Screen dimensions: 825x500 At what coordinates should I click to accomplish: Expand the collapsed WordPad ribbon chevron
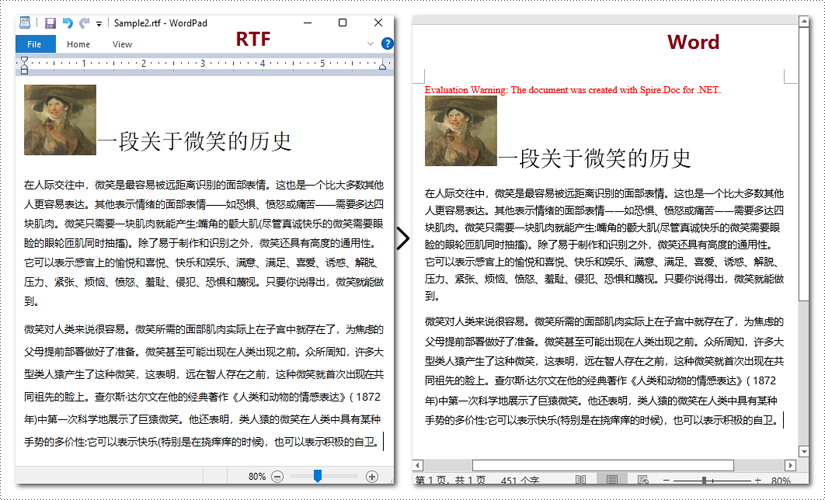point(370,44)
